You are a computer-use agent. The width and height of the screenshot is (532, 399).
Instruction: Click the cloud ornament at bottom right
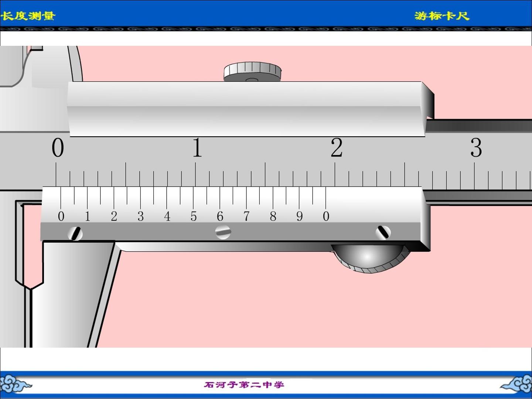(516, 384)
